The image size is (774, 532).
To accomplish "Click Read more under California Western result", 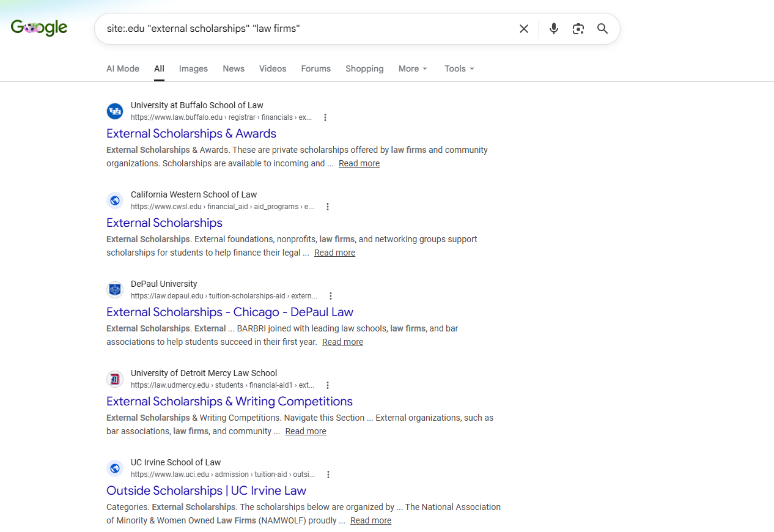I will point(334,253).
